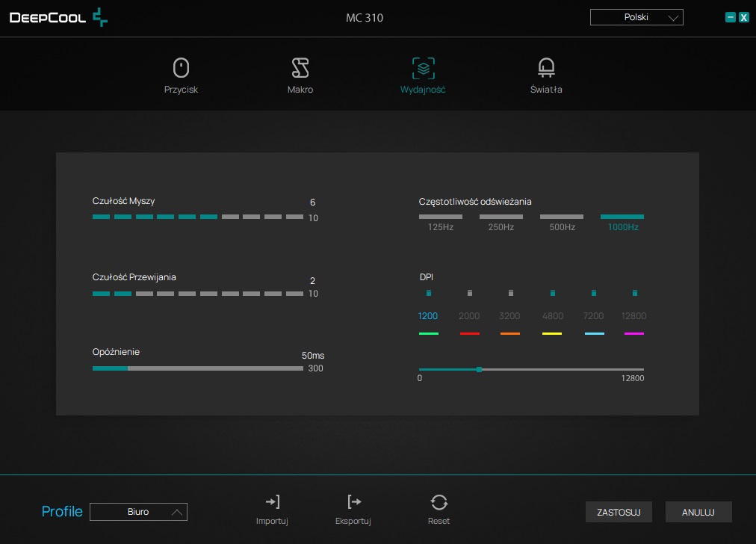Open the Polski language dropdown
Image resolution: width=756 pixels, height=544 pixels.
tap(636, 17)
